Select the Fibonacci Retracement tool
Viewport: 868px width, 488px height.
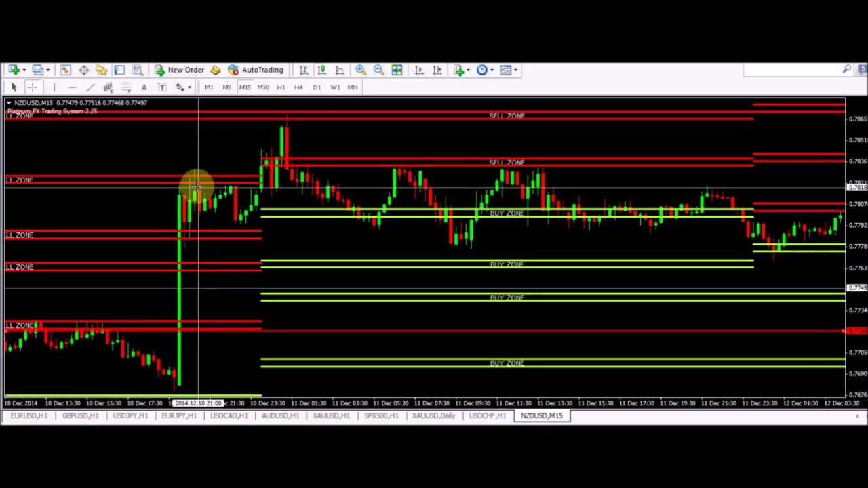pyautogui.click(x=126, y=87)
